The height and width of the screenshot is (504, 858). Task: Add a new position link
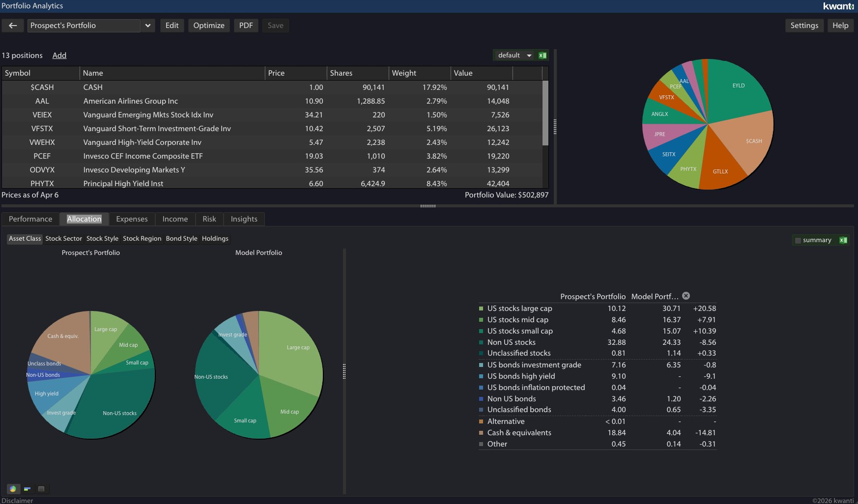coord(59,56)
